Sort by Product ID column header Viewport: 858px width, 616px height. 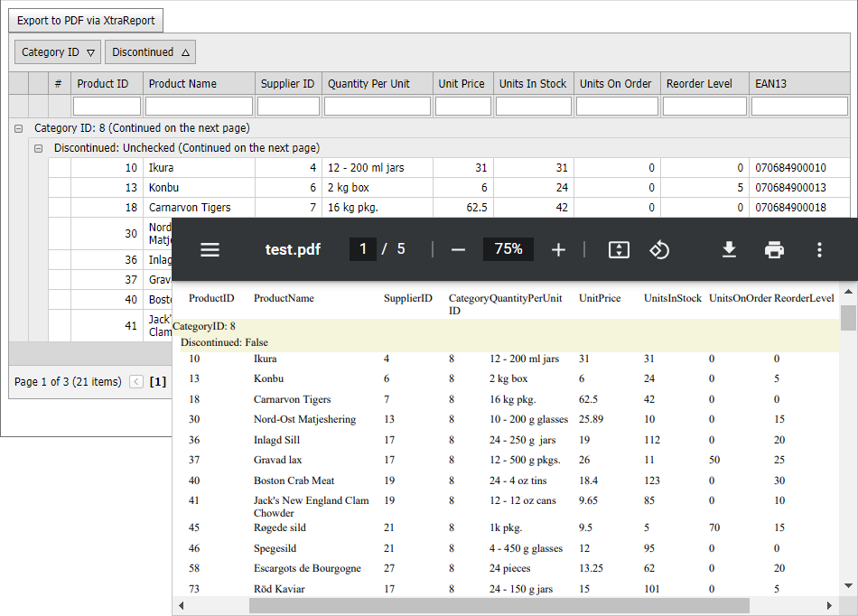107,84
